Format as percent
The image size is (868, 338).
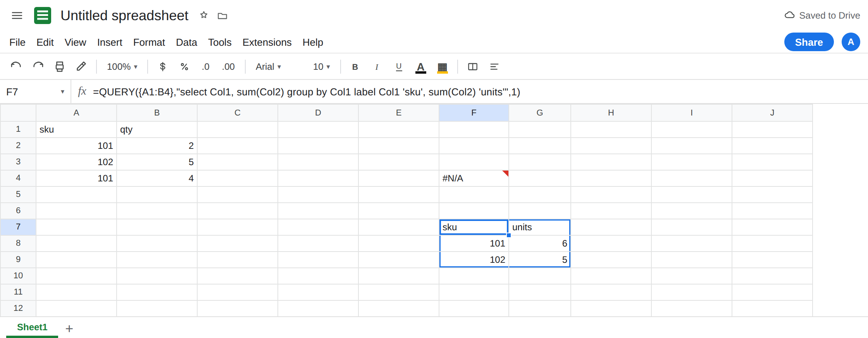click(x=184, y=67)
